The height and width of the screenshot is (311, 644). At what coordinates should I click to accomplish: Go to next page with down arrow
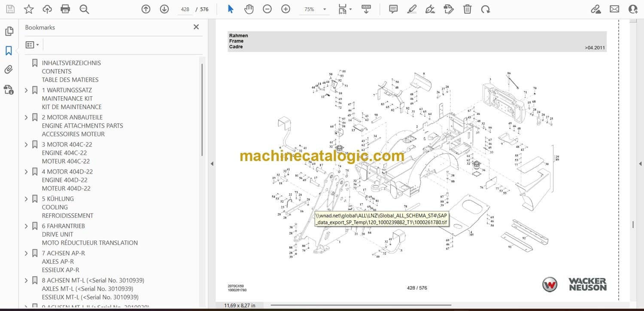[164, 9]
